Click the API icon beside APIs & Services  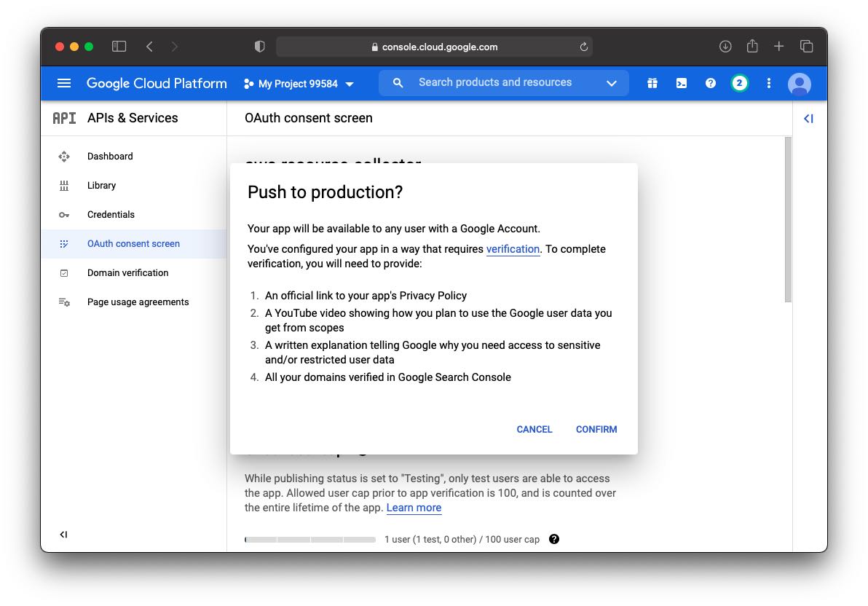tap(64, 118)
